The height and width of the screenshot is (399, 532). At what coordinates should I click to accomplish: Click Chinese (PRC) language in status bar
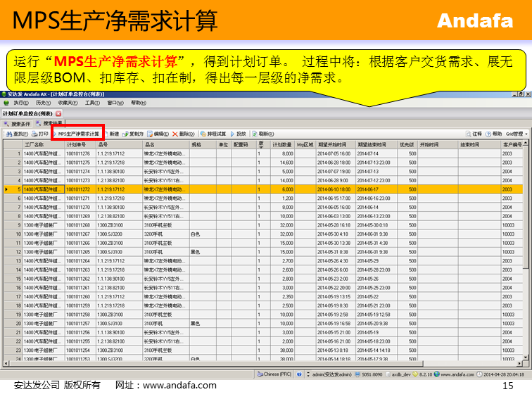(x=275, y=374)
